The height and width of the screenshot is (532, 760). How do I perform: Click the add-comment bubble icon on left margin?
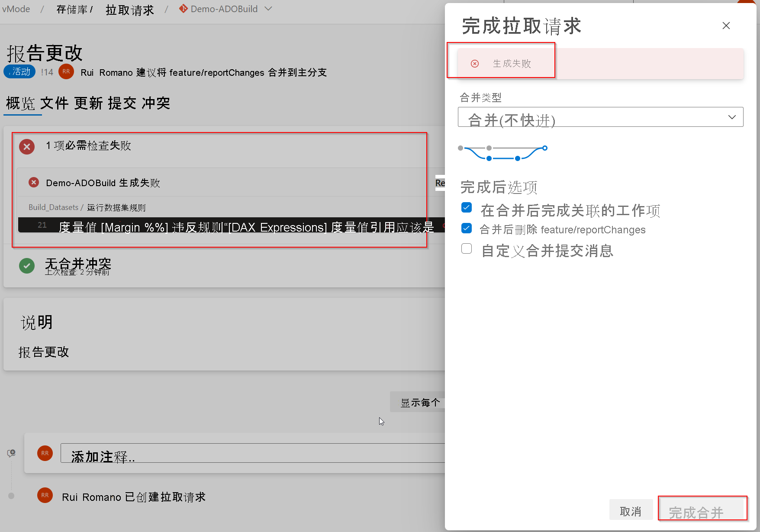click(11, 453)
